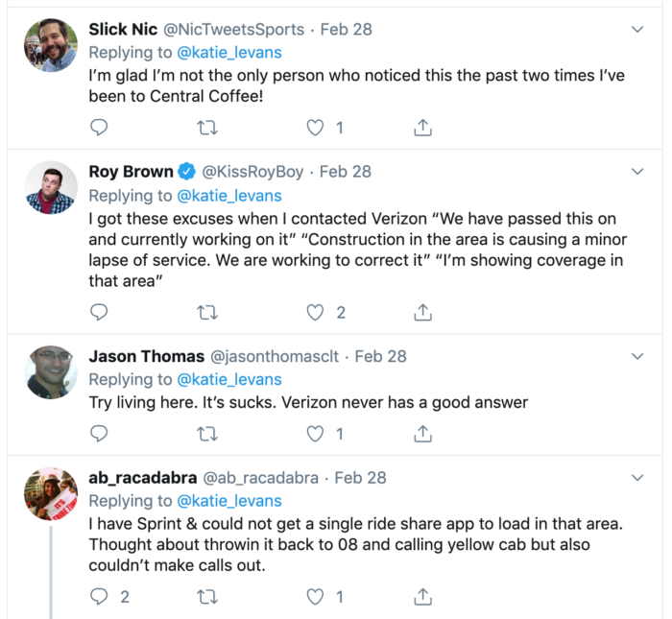Reply to Jason Thomas's tweet
672x619 pixels.
point(99,434)
